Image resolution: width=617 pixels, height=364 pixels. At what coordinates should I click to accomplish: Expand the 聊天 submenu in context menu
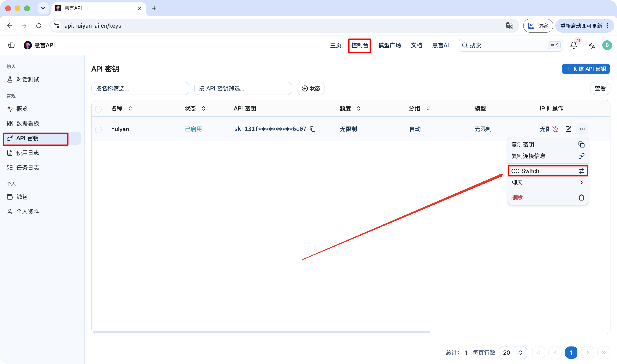[x=548, y=182]
